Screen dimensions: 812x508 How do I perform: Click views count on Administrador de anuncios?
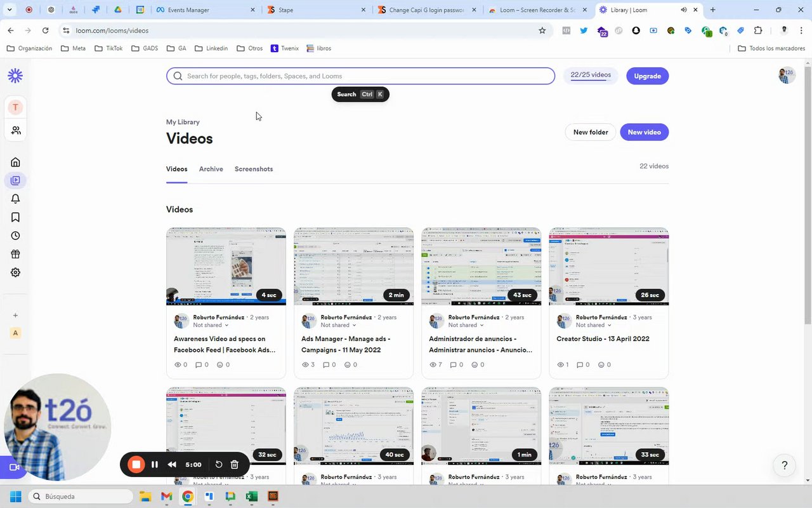(435, 365)
